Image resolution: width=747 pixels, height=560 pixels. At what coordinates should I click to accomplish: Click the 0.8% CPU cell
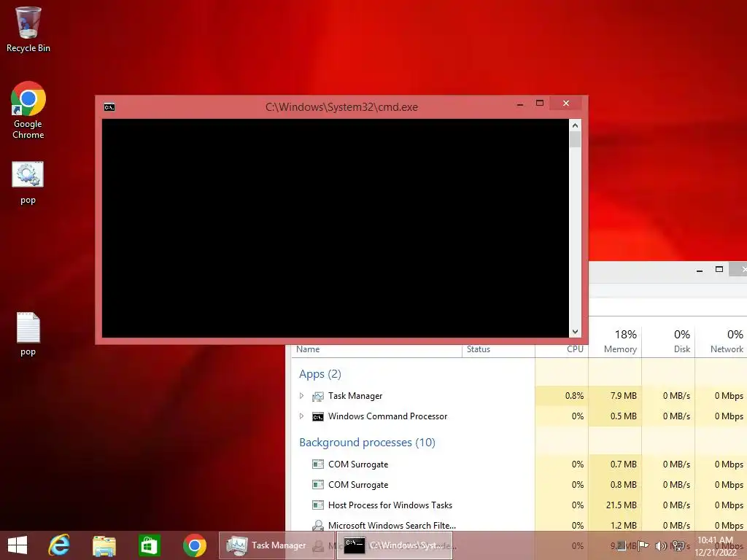pos(562,396)
